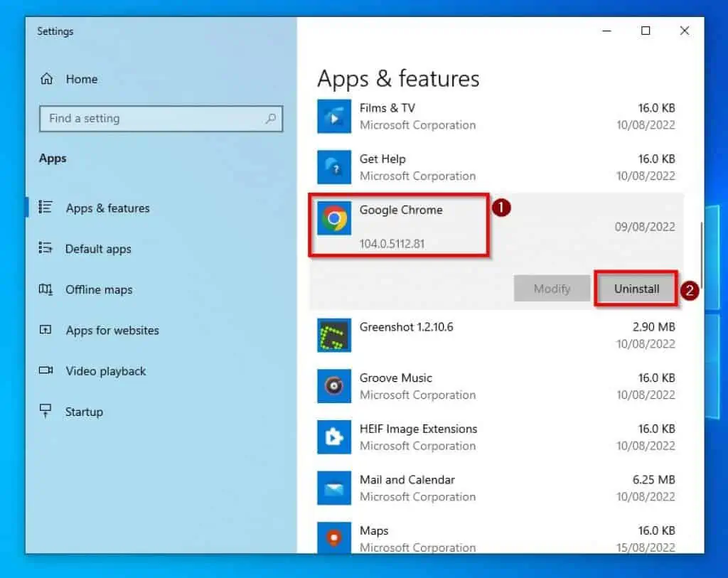728x578 pixels.
Task: Select the Get Help app name
Action: [x=382, y=159]
